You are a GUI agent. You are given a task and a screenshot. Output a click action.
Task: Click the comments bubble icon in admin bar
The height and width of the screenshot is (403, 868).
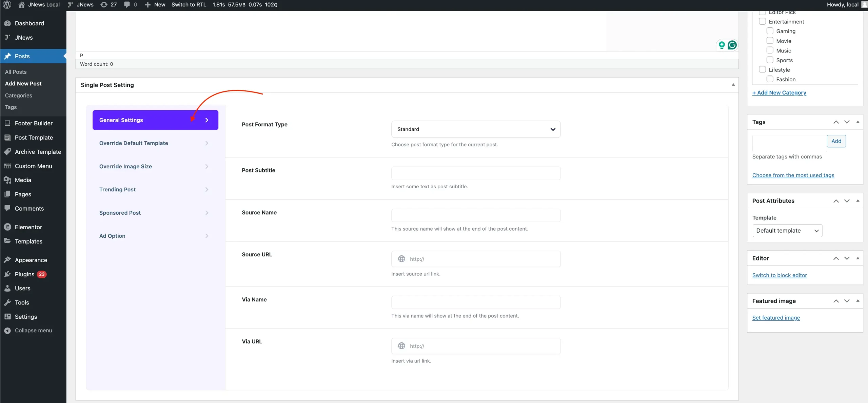(127, 5)
